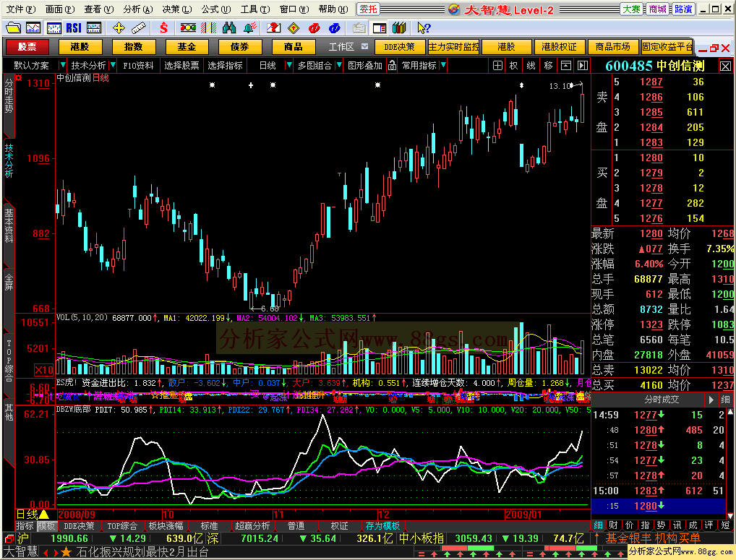Open the 分析(A) menu
The height and width of the screenshot is (560, 736).
coord(137,9)
